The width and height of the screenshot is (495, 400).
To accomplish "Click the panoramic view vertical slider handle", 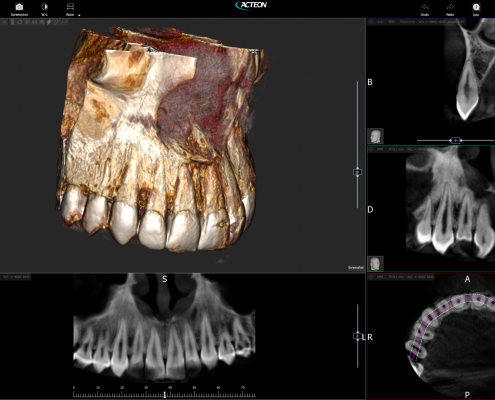I will coord(357,336).
